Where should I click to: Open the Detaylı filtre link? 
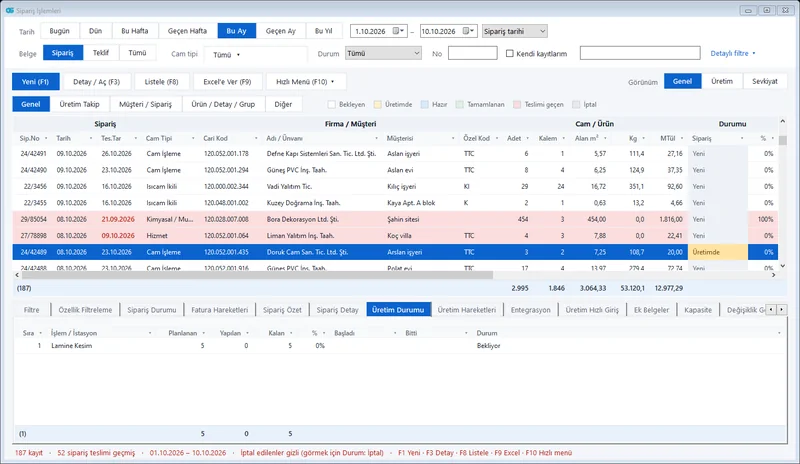[733, 53]
